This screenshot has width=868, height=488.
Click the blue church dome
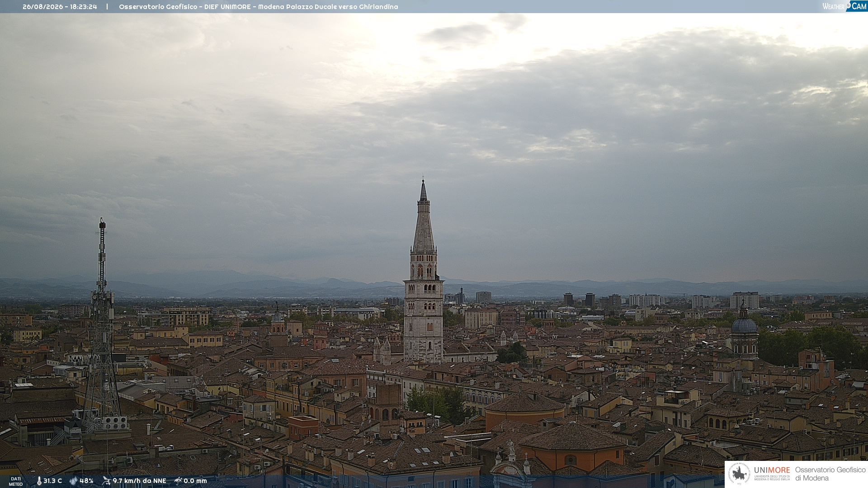click(x=744, y=324)
